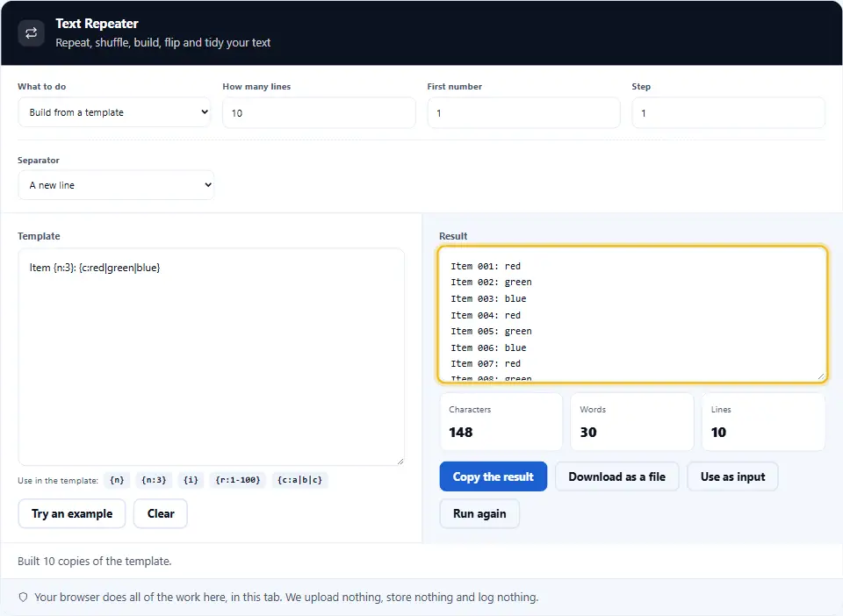The width and height of the screenshot is (843, 616).
Task: Insert the {n} placeholder chip
Action: tap(117, 480)
